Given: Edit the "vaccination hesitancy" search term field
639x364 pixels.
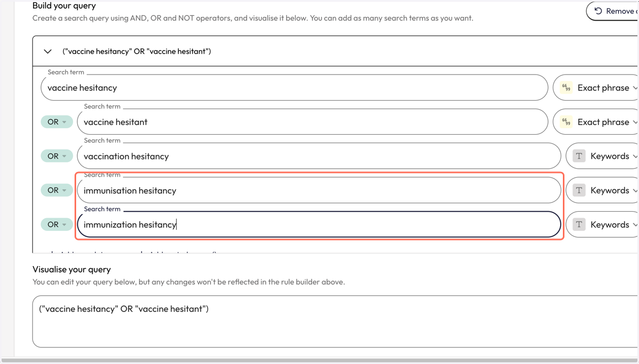Looking at the screenshot, I should (x=319, y=156).
